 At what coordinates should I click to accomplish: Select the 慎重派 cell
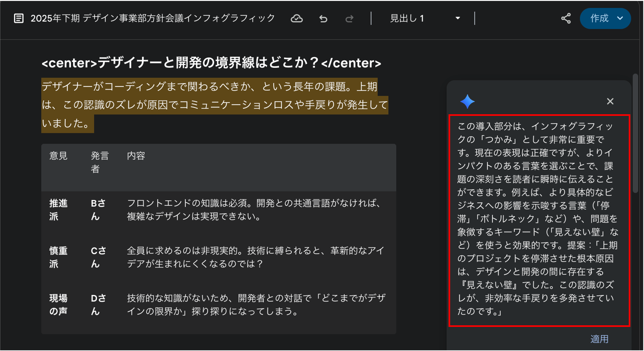(x=58, y=257)
